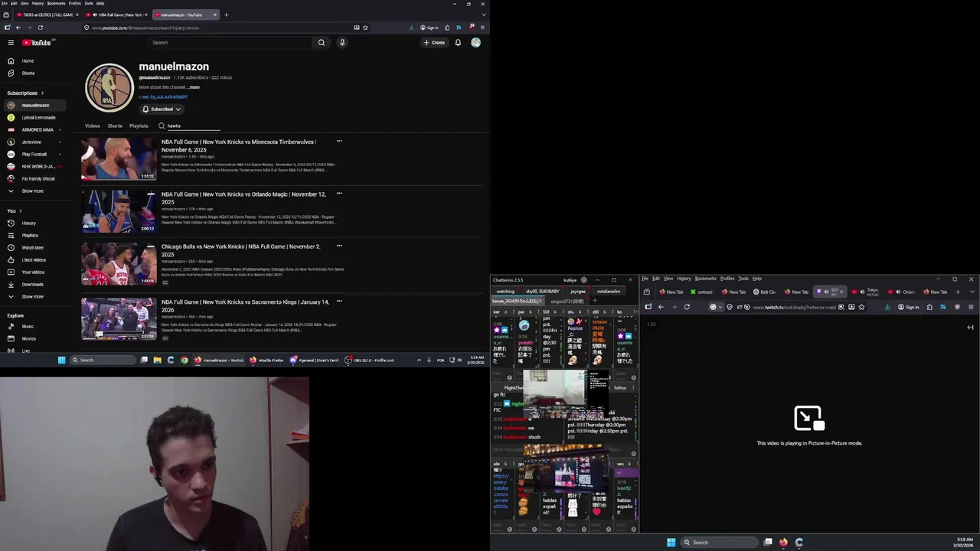Open File Explorer in upper taskbar
Viewport: 980px width, 551px height.
pos(157,360)
